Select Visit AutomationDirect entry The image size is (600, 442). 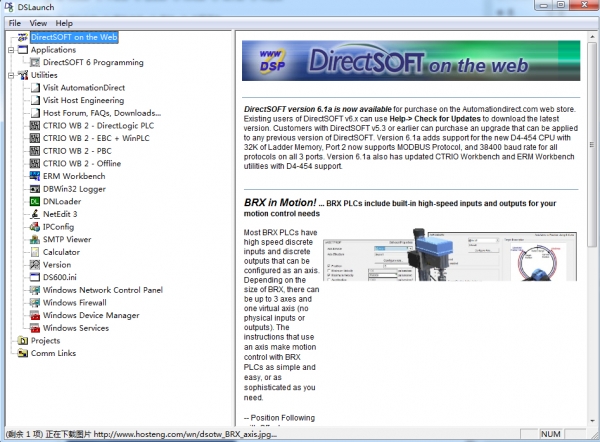pos(84,88)
